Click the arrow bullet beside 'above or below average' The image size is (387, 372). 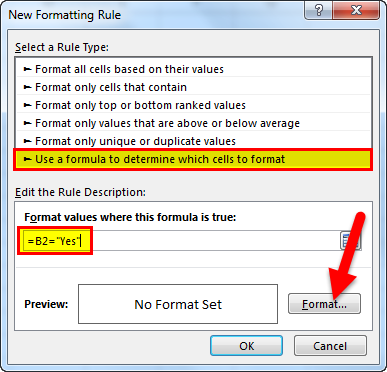click(x=27, y=123)
